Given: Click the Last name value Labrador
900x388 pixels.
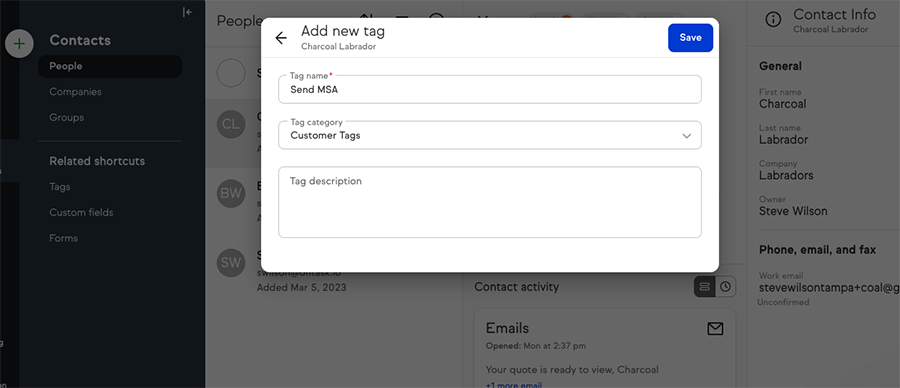Looking at the screenshot, I should [x=783, y=139].
